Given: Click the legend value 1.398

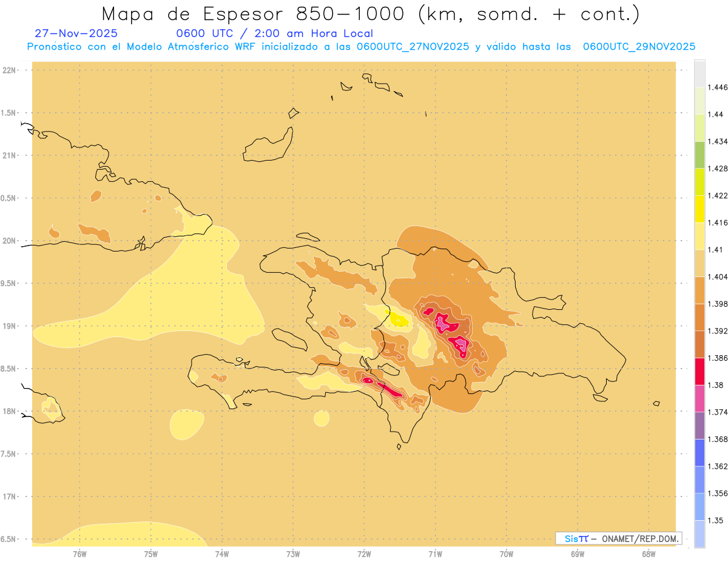Looking at the screenshot, I should (718, 304).
